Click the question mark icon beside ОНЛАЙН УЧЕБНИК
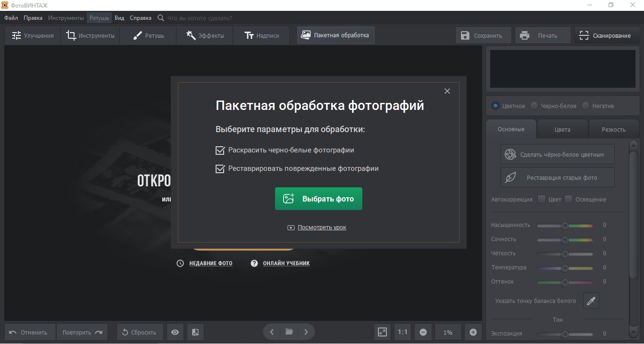The width and height of the screenshot is (644, 344). pos(254,263)
